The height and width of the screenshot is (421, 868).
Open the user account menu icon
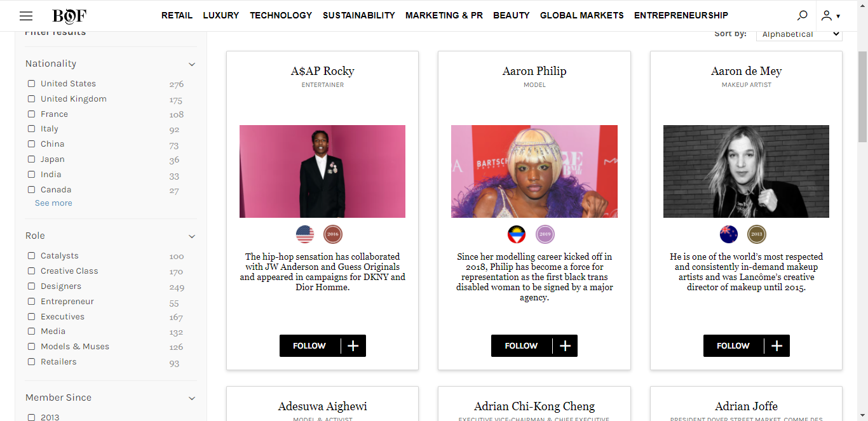coord(827,15)
